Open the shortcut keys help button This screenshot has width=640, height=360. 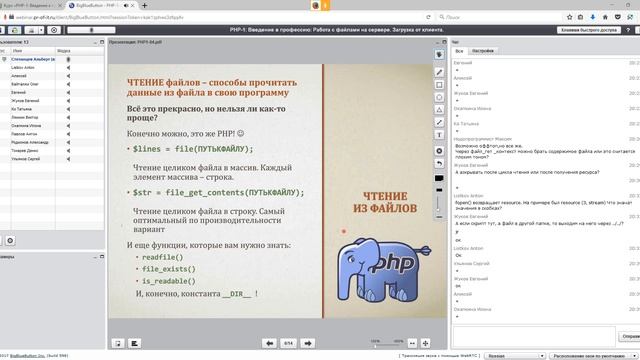(x=589, y=30)
